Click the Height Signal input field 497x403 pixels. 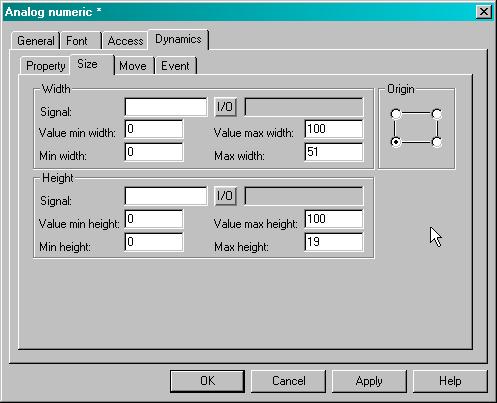[x=166, y=196]
